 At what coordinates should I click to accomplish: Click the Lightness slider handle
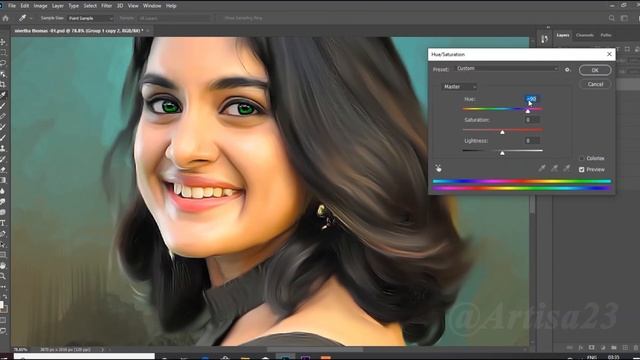point(502,153)
